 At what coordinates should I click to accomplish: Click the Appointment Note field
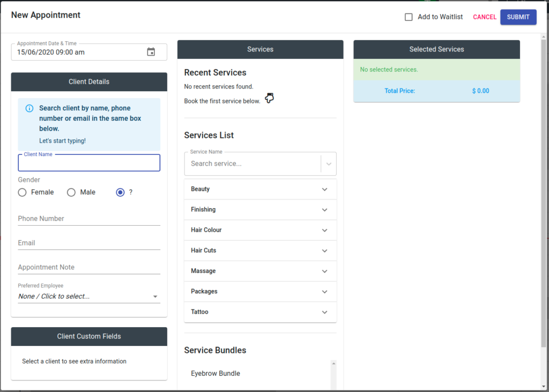[88, 267]
